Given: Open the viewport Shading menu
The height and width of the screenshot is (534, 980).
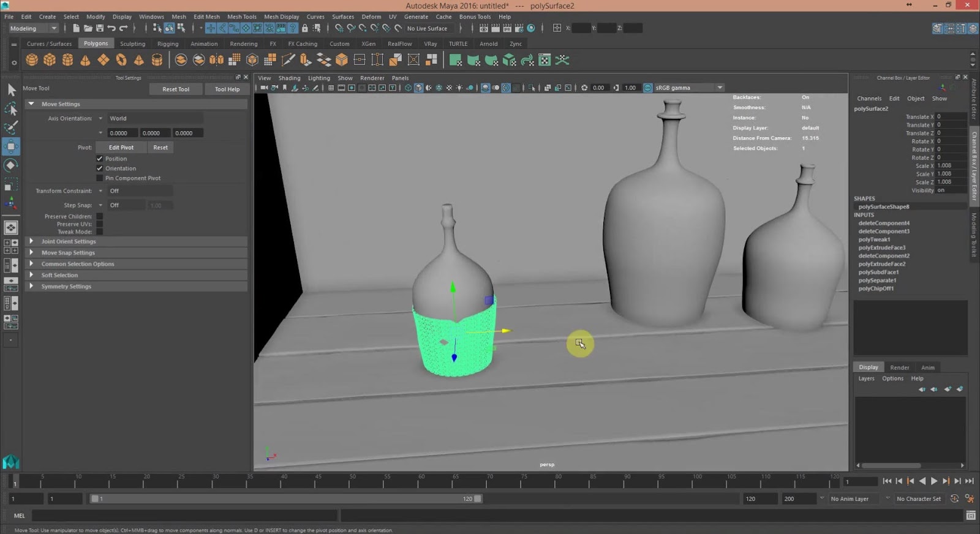Looking at the screenshot, I should [289, 78].
